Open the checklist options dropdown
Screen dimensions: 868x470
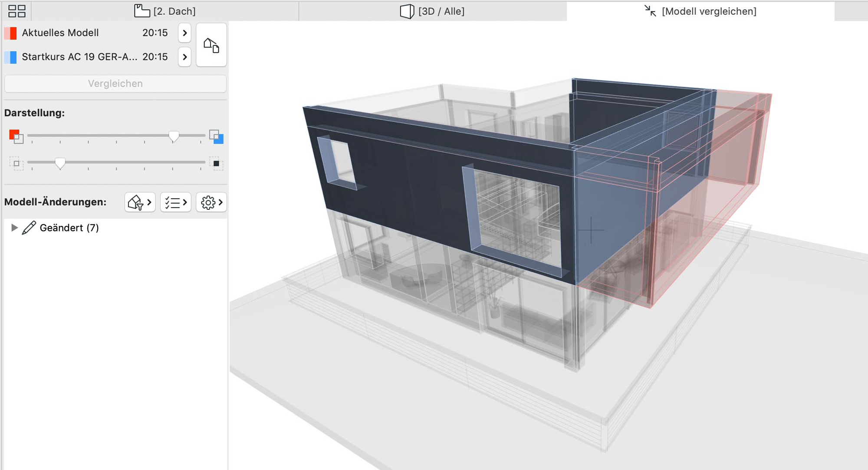(x=175, y=202)
